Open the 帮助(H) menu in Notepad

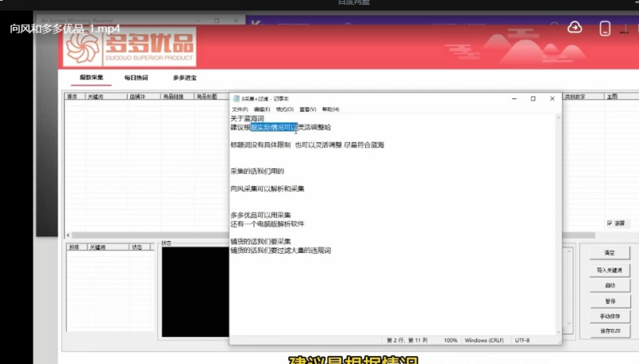pos(331,109)
